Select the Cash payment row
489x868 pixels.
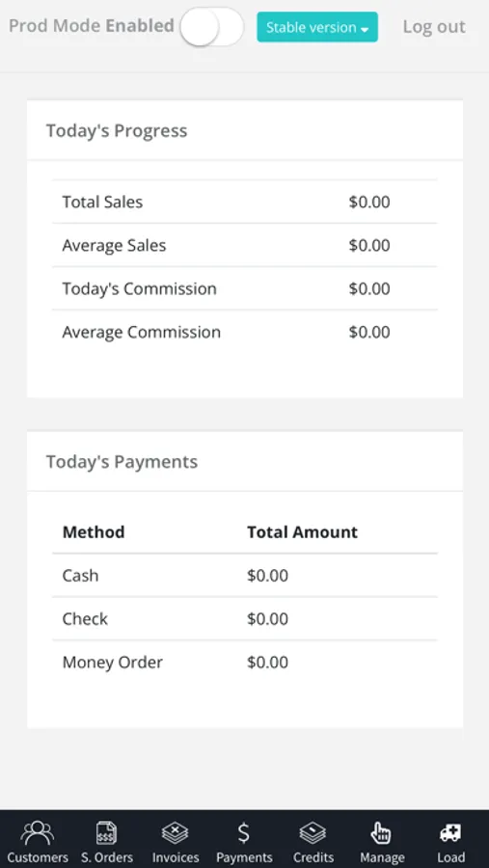point(244,575)
